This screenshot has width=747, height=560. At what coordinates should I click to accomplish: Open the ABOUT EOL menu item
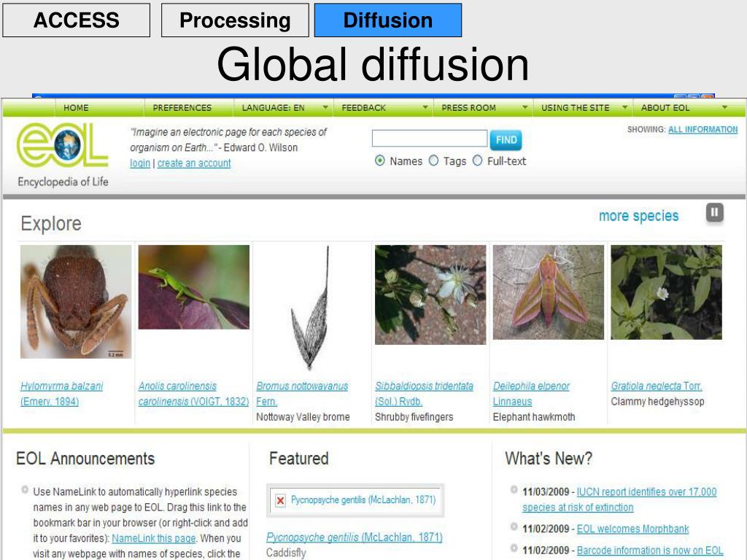(x=665, y=108)
